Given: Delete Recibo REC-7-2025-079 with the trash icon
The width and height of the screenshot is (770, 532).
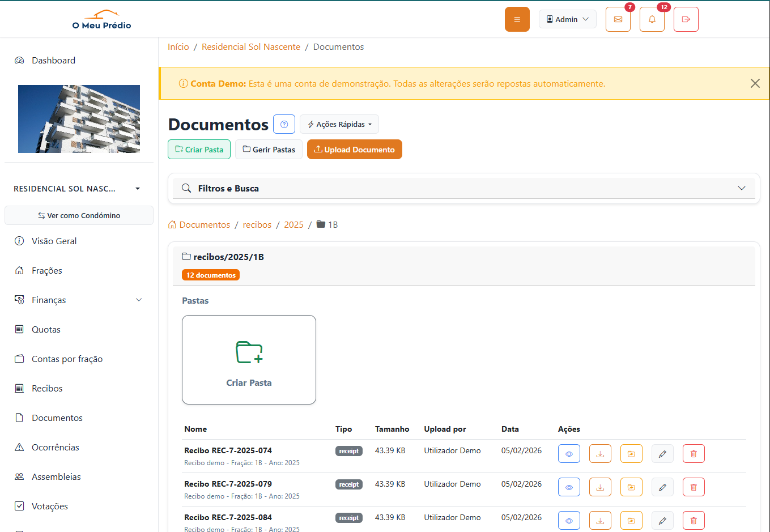Looking at the screenshot, I should pyautogui.click(x=694, y=487).
